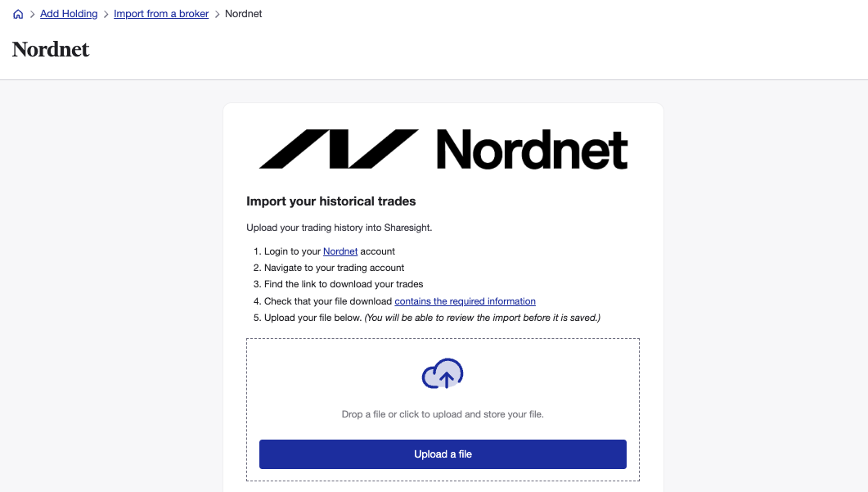This screenshot has width=868, height=492.
Task: Click Drop a file or click to upload text
Action: click(443, 414)
